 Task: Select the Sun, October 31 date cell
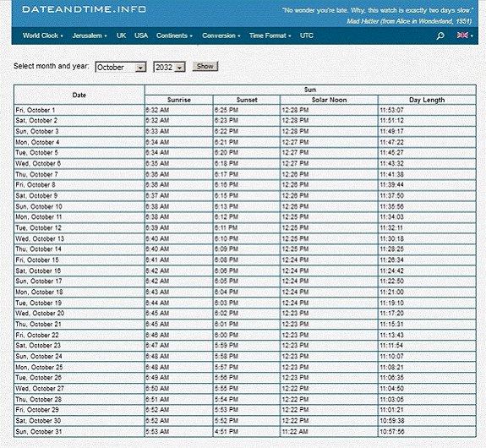click(79, 432)
